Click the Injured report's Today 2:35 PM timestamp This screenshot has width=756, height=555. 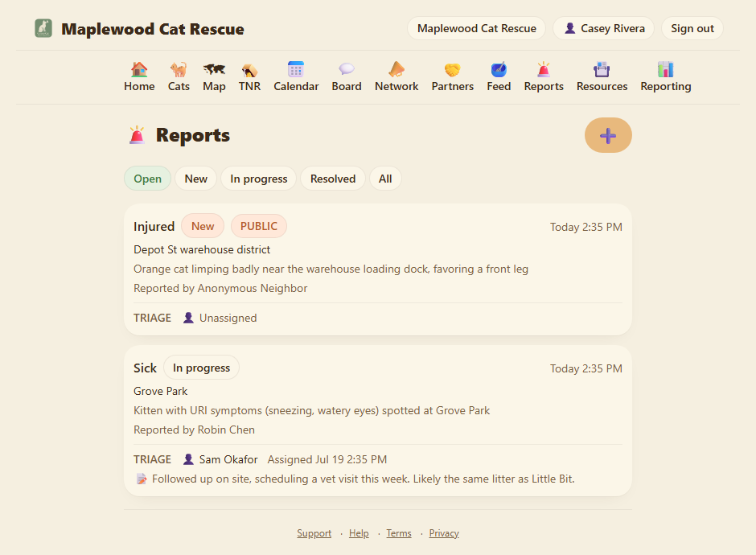tap(586, 227)
